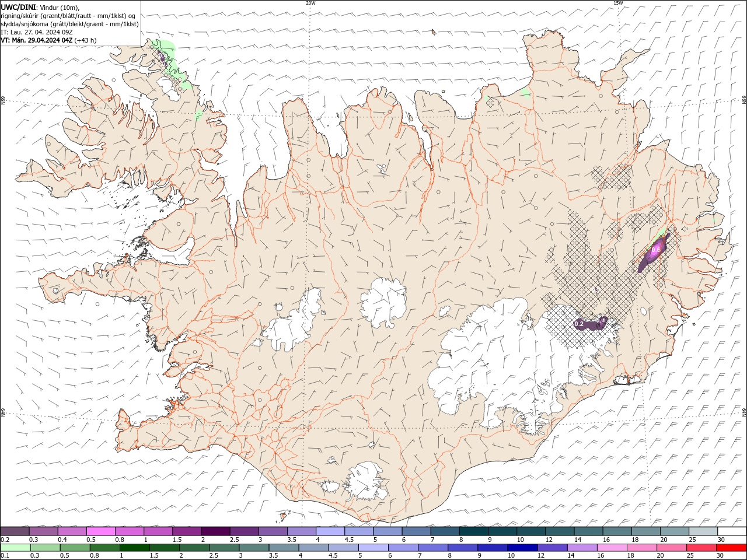This screenshot has height=560, width=747.
Task: Click bright red bottom-row swatch after 30
Action: [731, 548]
